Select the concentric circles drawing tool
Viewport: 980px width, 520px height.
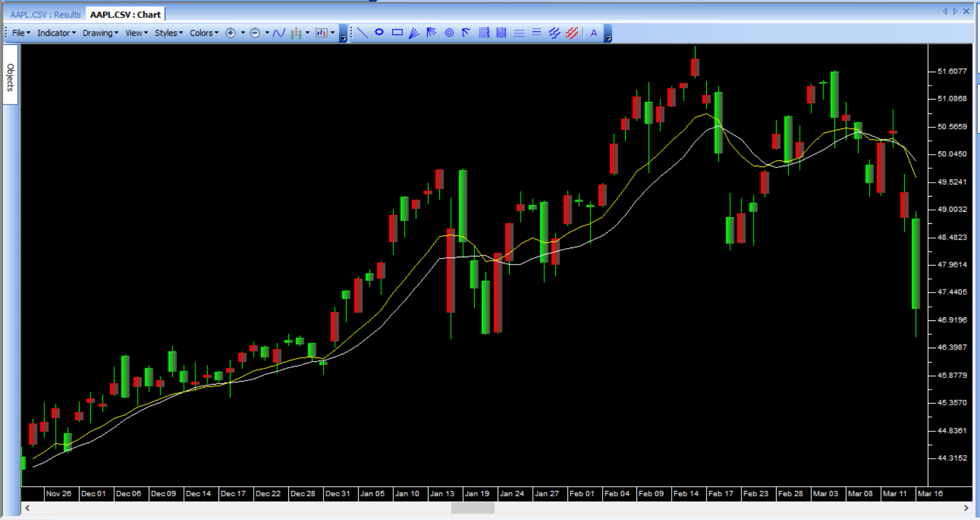(449, 33)
